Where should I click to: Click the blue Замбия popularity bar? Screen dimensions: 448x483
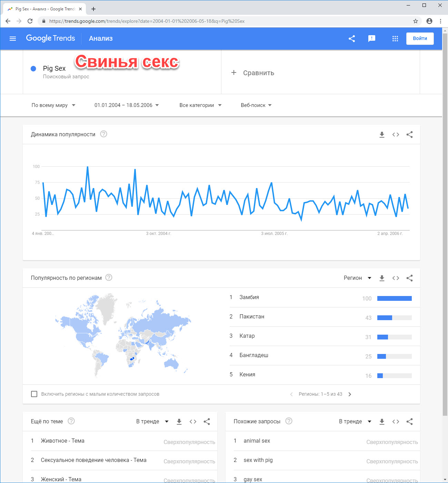[x=395, y=298]
